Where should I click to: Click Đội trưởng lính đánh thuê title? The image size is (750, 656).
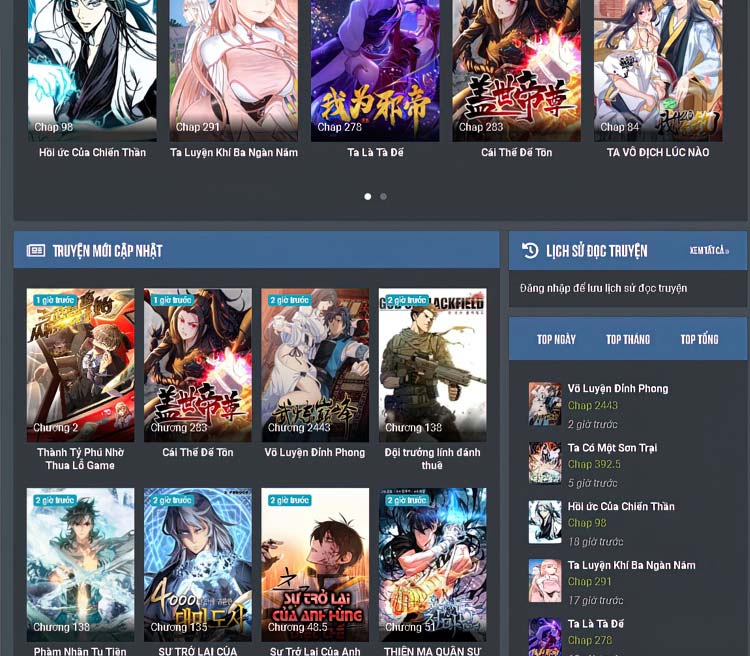432,459
